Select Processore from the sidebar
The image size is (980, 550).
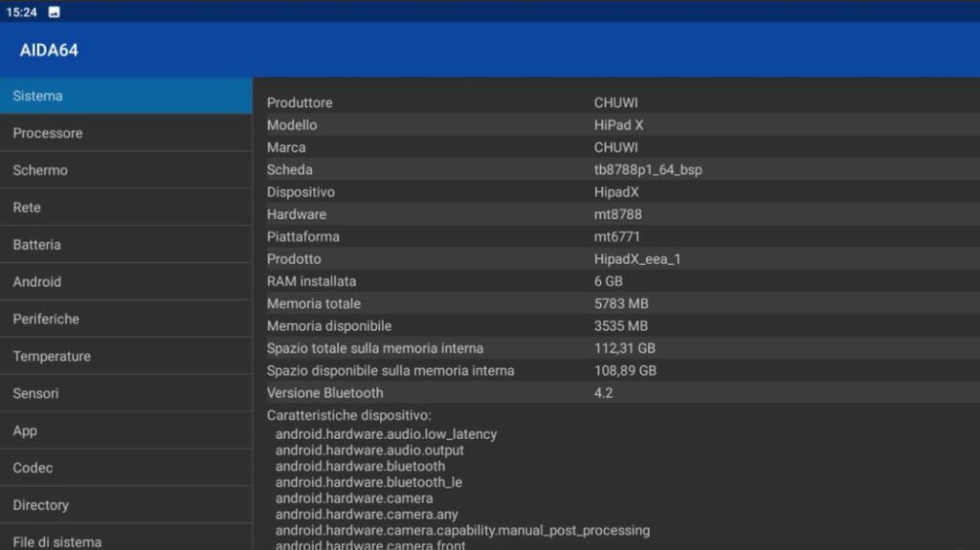coord(125,133)
